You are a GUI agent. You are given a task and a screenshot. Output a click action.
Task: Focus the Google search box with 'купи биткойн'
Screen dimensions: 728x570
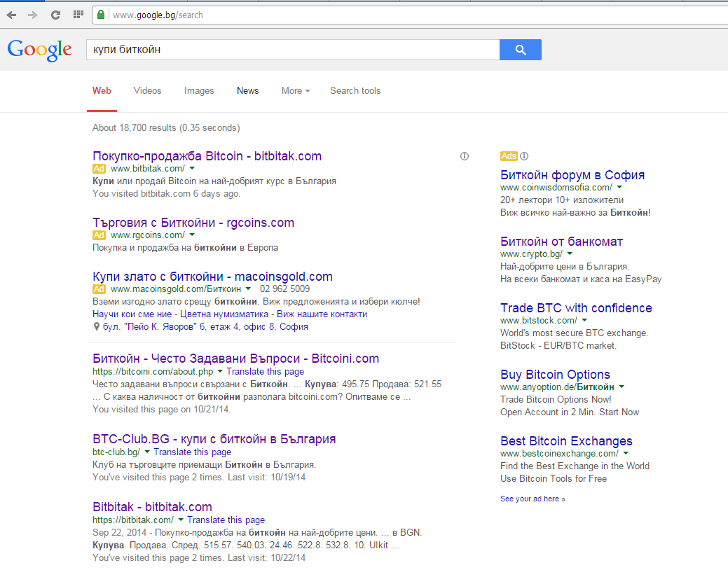tap(293, 50)
